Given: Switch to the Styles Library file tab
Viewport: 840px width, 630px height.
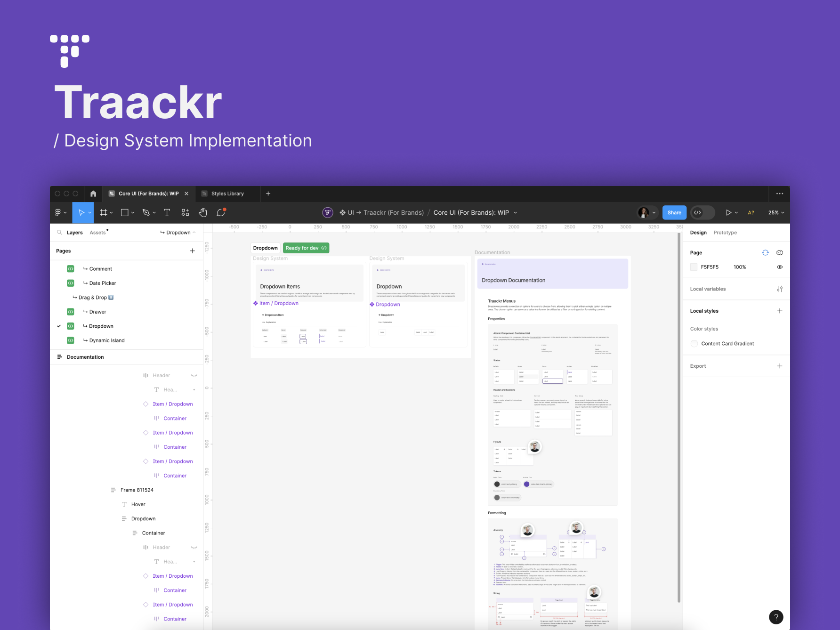Looking at the screenshot, I should point(227,194).
